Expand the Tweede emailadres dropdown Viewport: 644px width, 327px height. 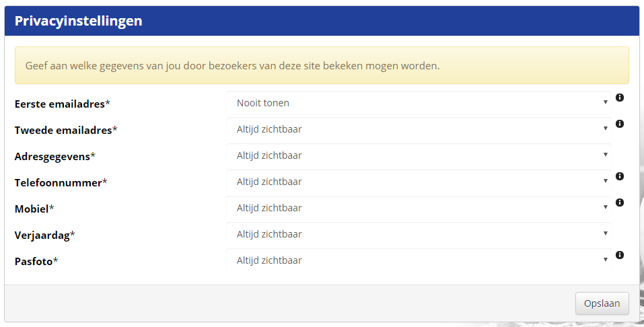click(x=419, y=129)
